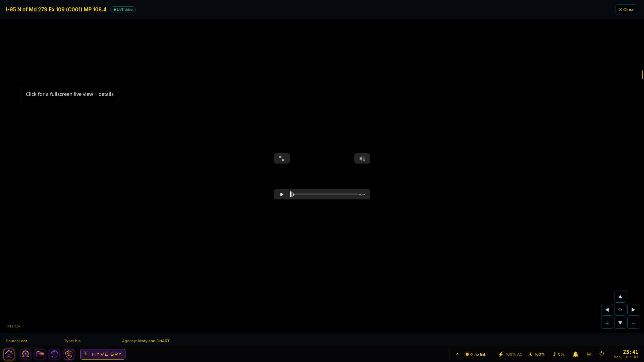Image resolution: width=644 pixels, height=362 pixels.
Task: Open the volume 0% music note indicator
Action: (558, 354)
